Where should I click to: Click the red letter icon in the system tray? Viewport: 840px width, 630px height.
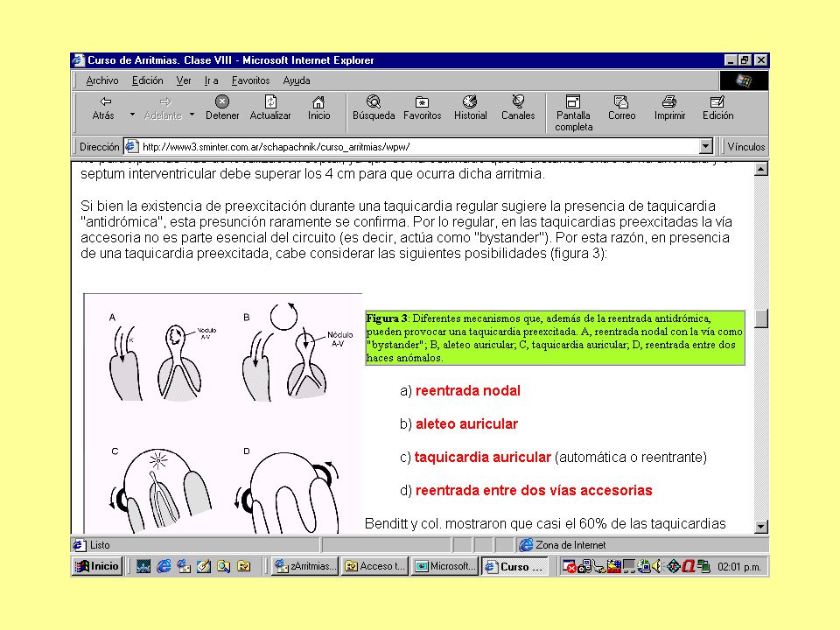(x=689, y=566)
